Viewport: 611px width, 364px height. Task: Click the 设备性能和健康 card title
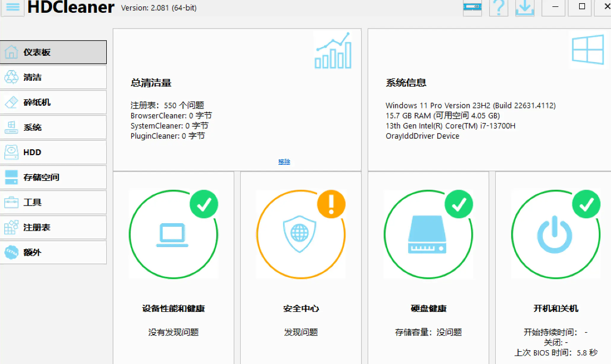pyautogui.click(x=173, y=309)
